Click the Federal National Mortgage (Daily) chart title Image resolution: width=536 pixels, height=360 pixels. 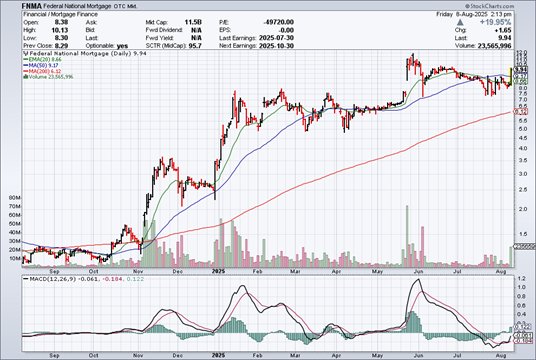[80, 53]
